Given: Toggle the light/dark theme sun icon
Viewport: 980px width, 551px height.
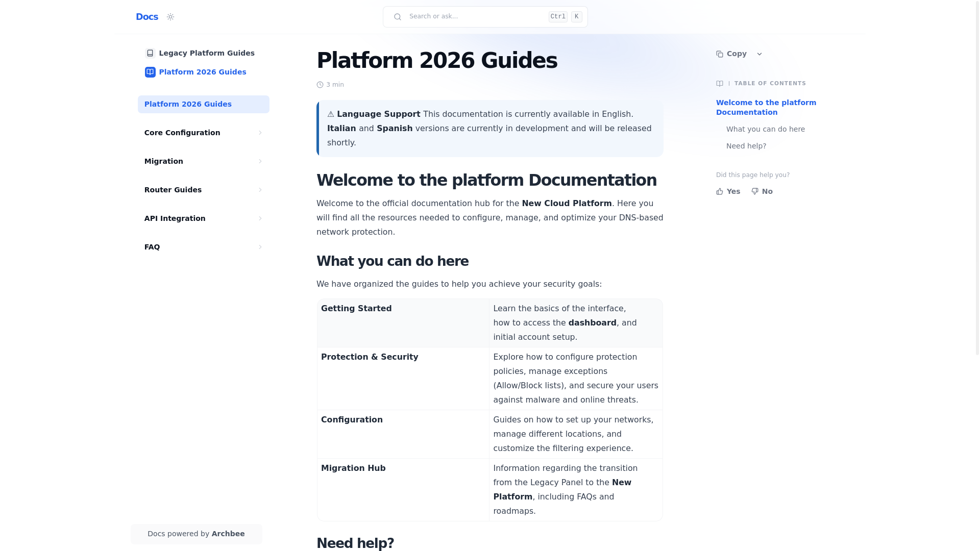Looking at the screenshot, I should (x=170, y=17).
